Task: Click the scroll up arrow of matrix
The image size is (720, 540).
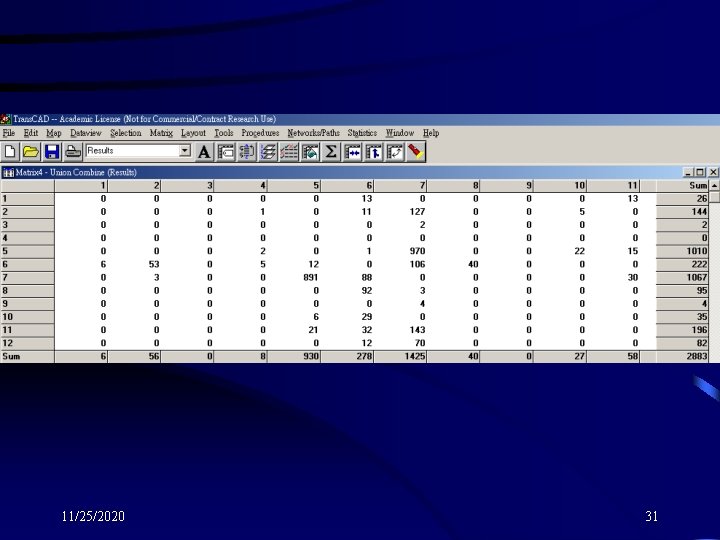Action: point(714,186)
